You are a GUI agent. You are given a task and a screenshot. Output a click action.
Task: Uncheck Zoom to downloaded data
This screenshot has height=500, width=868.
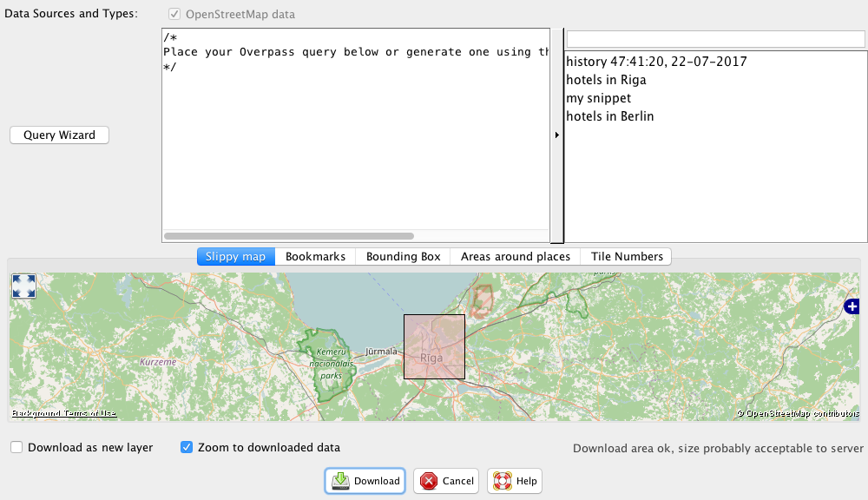tap(187, 447)
